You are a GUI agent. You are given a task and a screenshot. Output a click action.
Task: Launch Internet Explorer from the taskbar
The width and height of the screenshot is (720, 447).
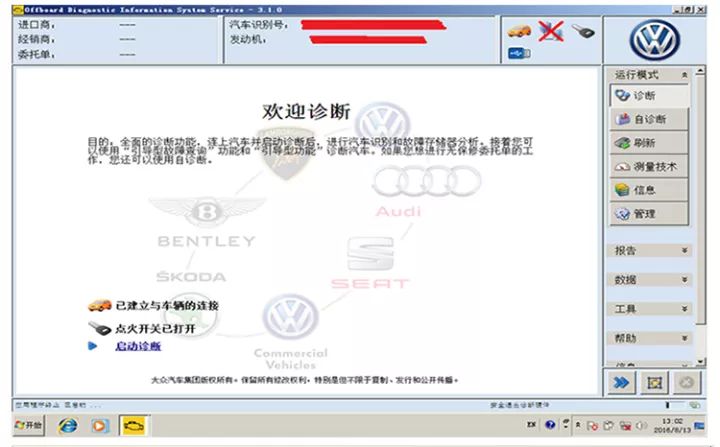[68, 425]
